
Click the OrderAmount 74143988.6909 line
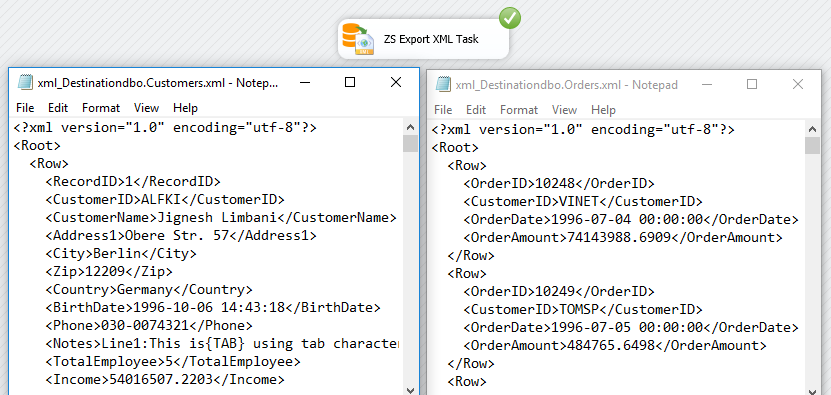(x=623, y=238)
